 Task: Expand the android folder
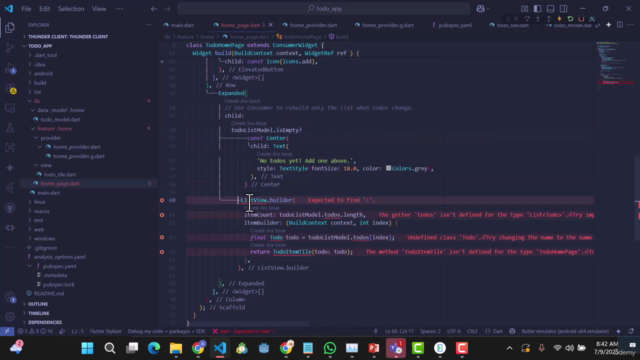tap(43, 73)
